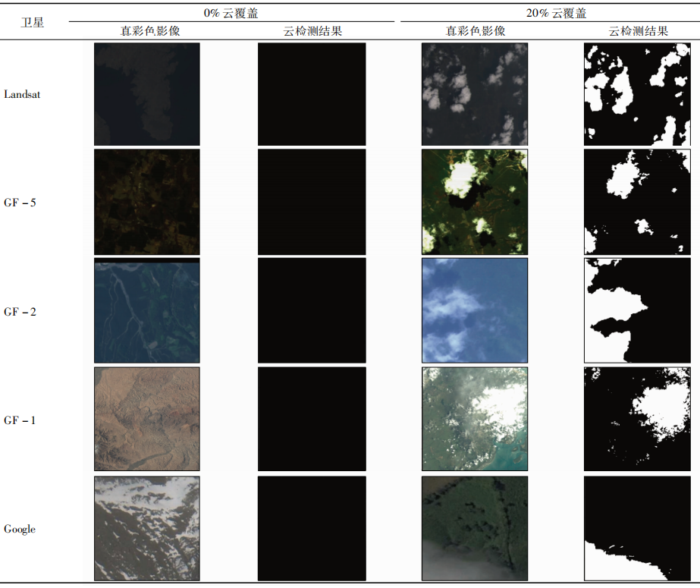
Task: Open GF-1 20% coastal cloudy image
Action: pyautogui.click(x=475, y=419)
